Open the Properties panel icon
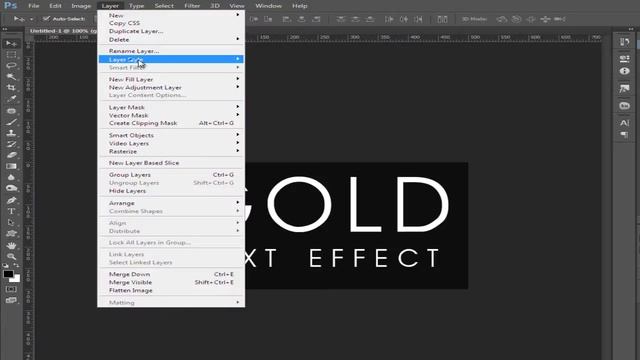This screenshot has width=640, height=360. pyautogui.click(x=624, y=59)
